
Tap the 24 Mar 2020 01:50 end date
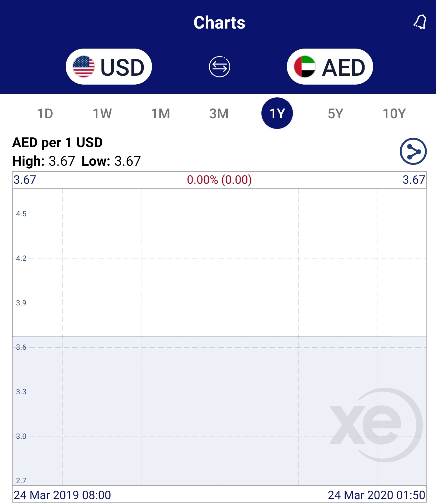(376, 495)
